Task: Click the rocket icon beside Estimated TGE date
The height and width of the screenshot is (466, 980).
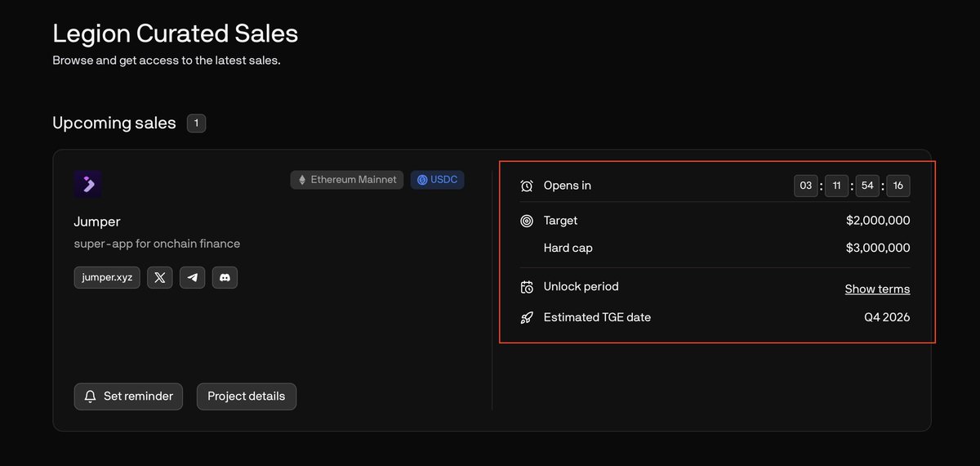Action: [x=527, y=317]
